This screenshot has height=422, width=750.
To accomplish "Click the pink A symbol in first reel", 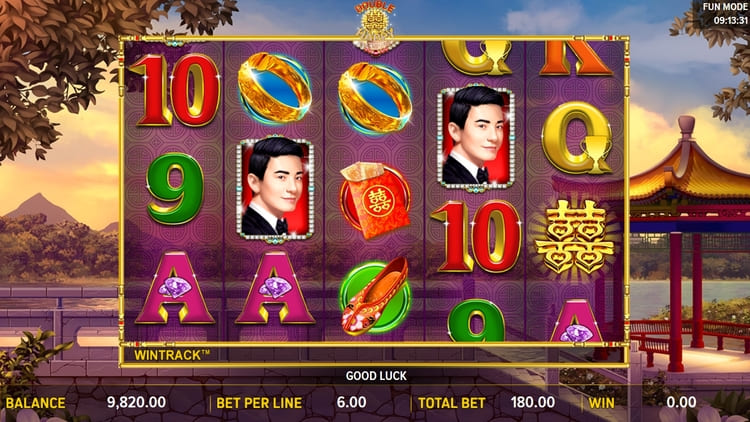I will (x=175, y=289).
